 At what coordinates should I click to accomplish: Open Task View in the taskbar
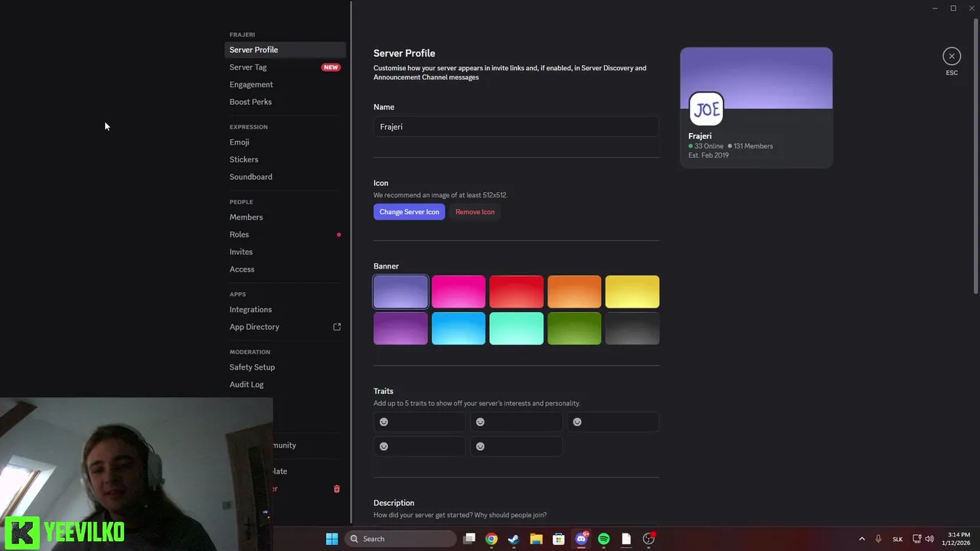pos(469,539)
